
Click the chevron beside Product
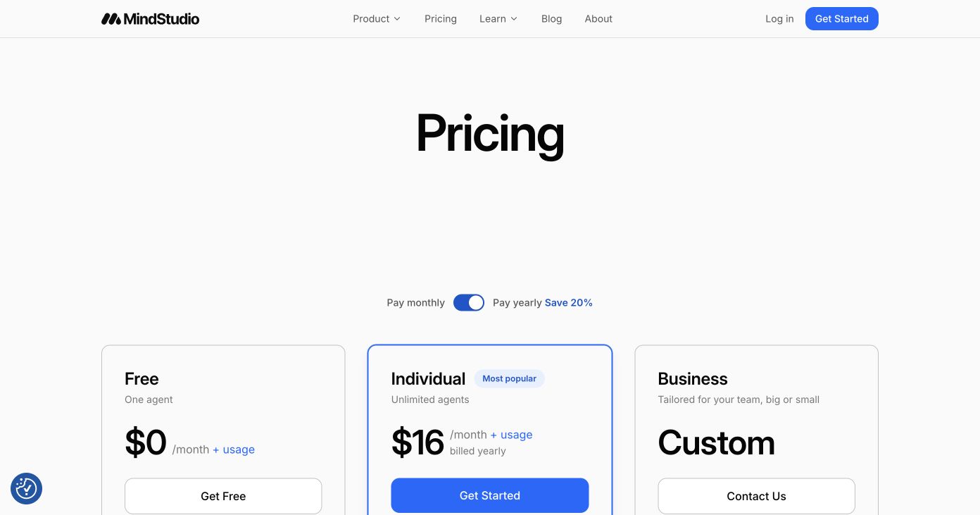pyautogui.click(x=397, y=19)
